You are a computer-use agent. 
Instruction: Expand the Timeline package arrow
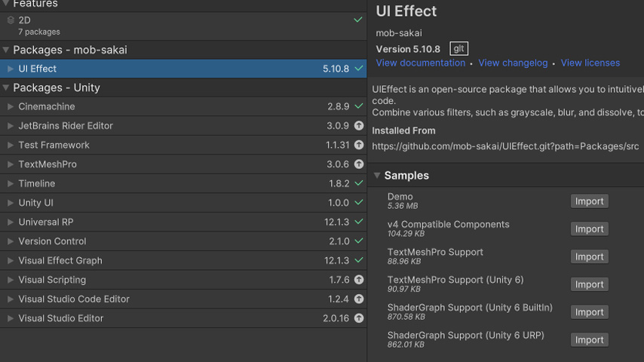tap(11, 184)
